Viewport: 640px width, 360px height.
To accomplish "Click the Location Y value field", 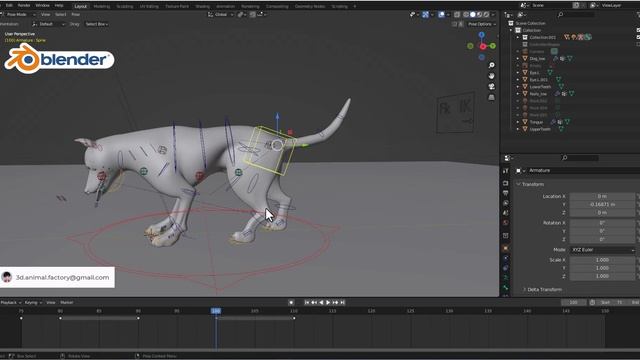I will [602, 204].
